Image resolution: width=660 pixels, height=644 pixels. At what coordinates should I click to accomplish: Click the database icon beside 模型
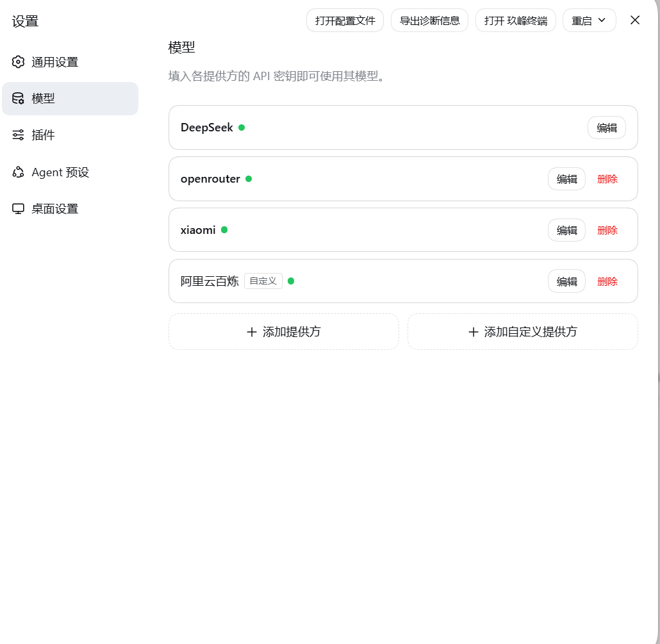[18, 99]
